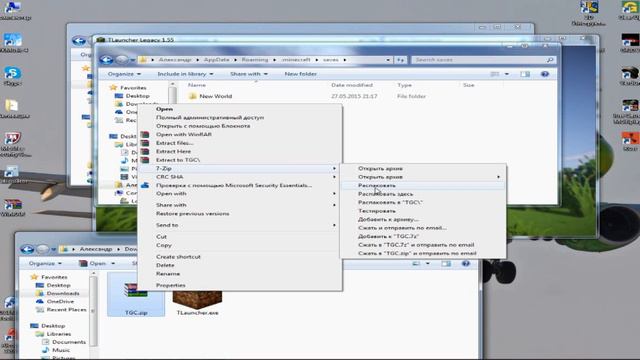Choose Restore previous versions

click(193, 213)
